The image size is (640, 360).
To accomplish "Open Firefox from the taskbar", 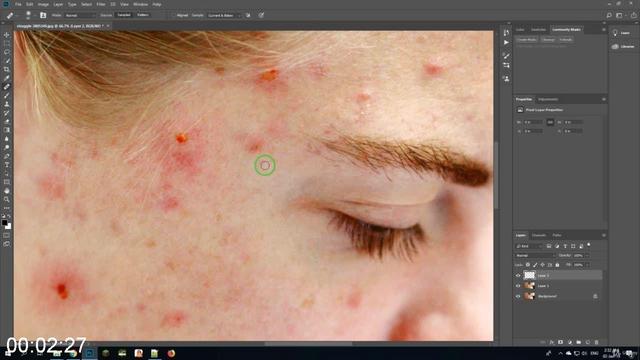I will (x=171, y=353).
